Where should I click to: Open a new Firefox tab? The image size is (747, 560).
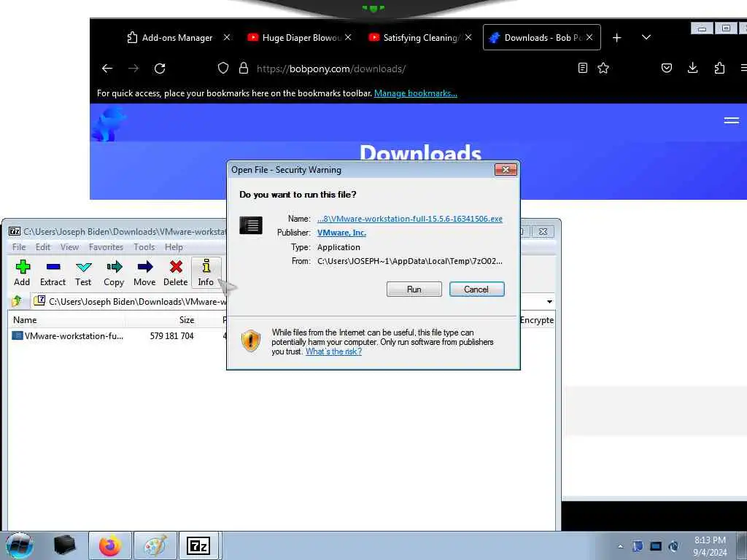617,38
